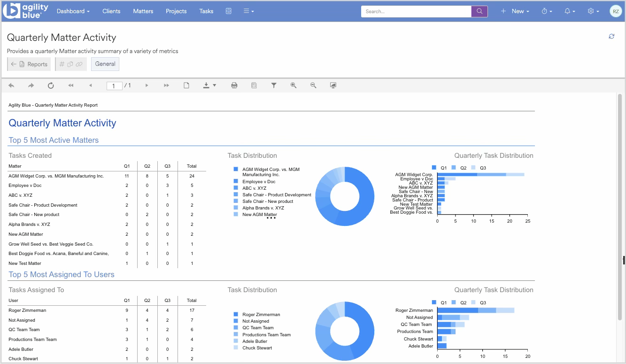626x364 pixels.
Task: Click New Test Matter in Tasks Created table
Action: tap(25, 263)
